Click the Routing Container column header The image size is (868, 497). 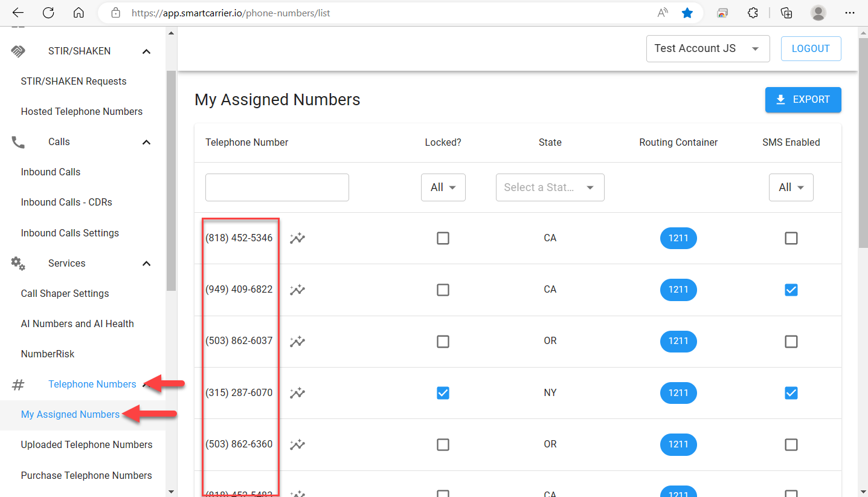(678, 143)
